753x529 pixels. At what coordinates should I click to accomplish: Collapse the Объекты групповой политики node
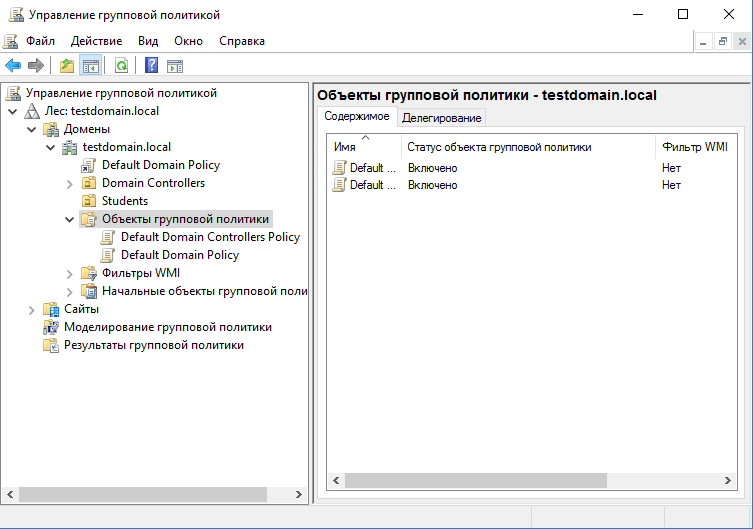[x=69, y=219]
